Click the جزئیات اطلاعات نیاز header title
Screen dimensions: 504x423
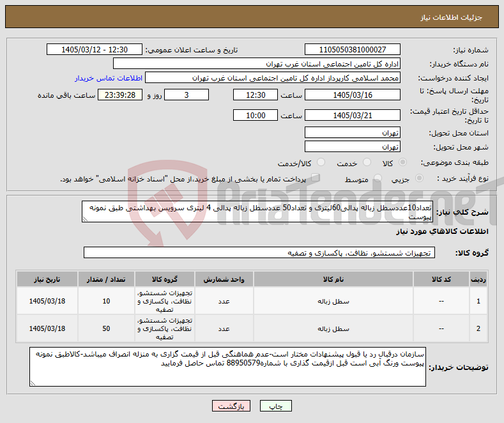pyautogui.click(x=451, y=17)
